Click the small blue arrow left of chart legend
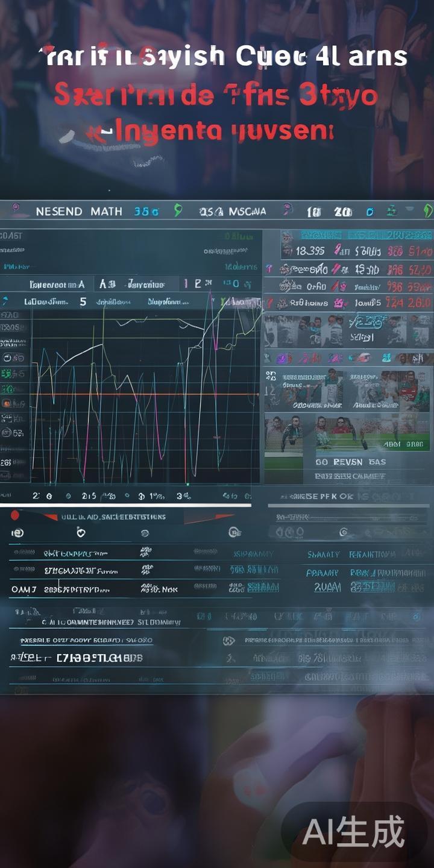The width and height of the screenshot is (434, 868). [5, 301]
